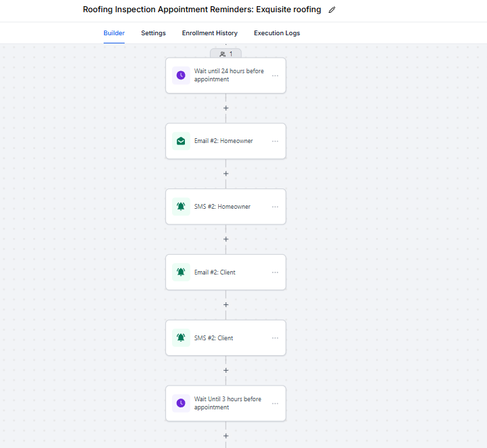Switch to the Settings tab
This screenshot has width=487, height=448.
[x=154, y=33]
